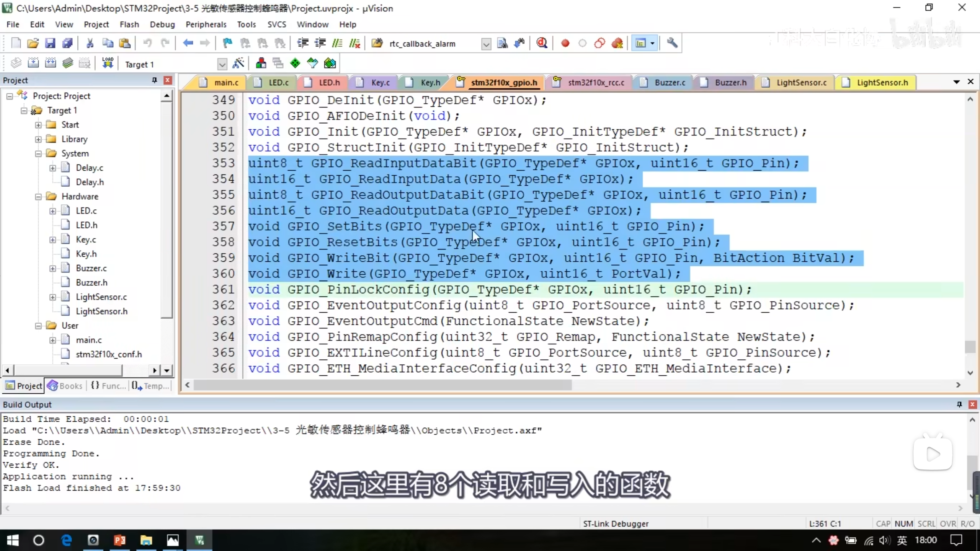Click the editor horizontal scrollbar
980x551 pixels.
(x=383, y=385)
